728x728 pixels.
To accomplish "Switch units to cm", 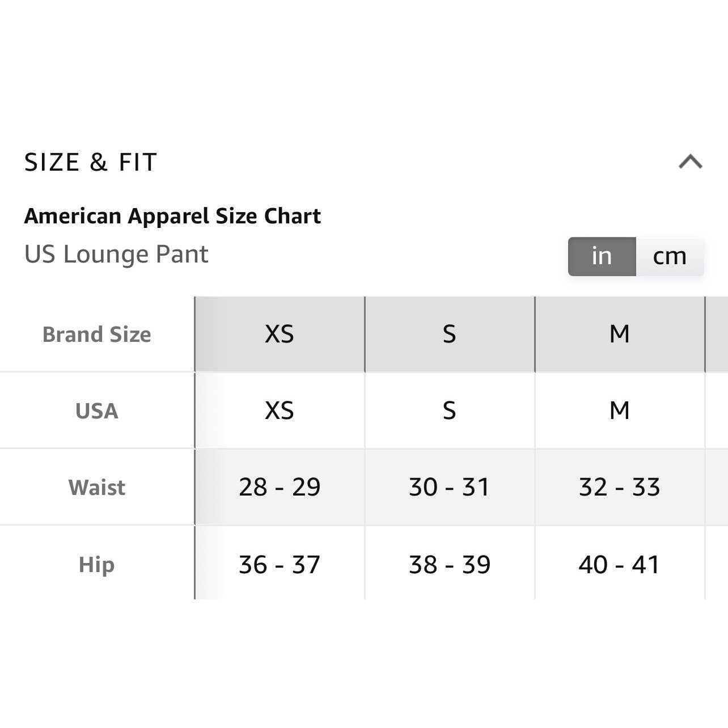I will click(670, 256).
